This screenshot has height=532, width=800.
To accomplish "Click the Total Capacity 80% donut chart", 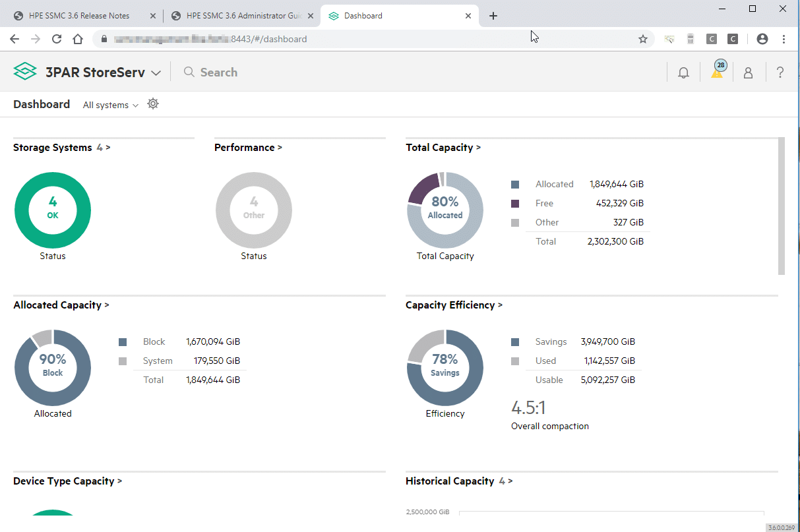I will tap(445, 210).
